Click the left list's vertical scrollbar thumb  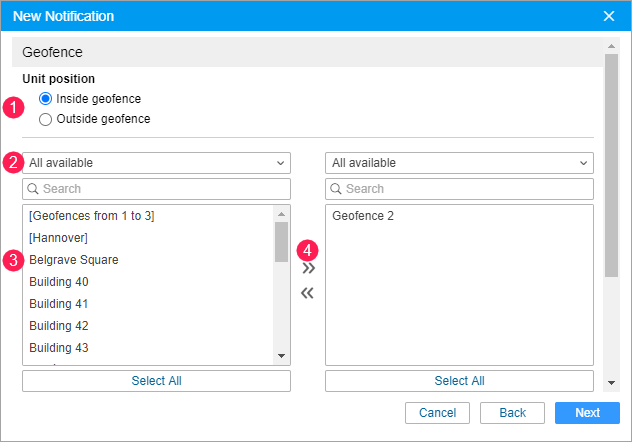click(x=281, y=241)
